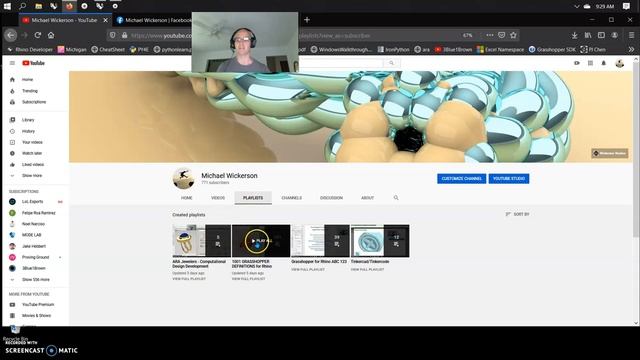Open Excel Namespace bookmark

tap(500, 49)
